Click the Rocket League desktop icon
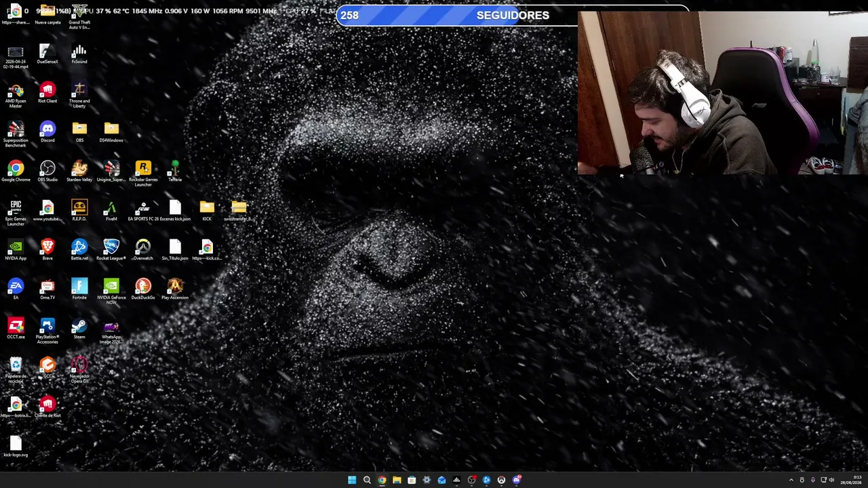The width and height of the screenshot is (868, 488). (111, 248)
